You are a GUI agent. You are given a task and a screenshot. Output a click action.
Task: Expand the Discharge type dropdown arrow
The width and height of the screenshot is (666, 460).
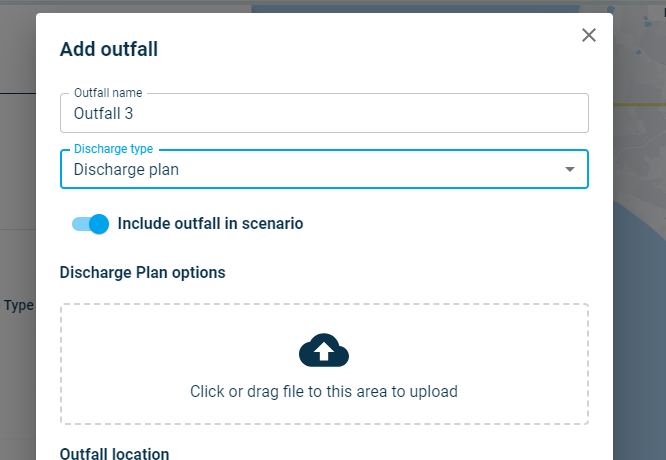click(x=570, y=170)
